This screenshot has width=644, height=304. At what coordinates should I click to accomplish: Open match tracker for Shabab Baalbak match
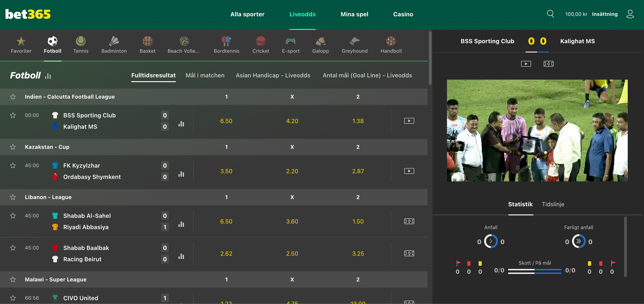(x=409, y=254)
